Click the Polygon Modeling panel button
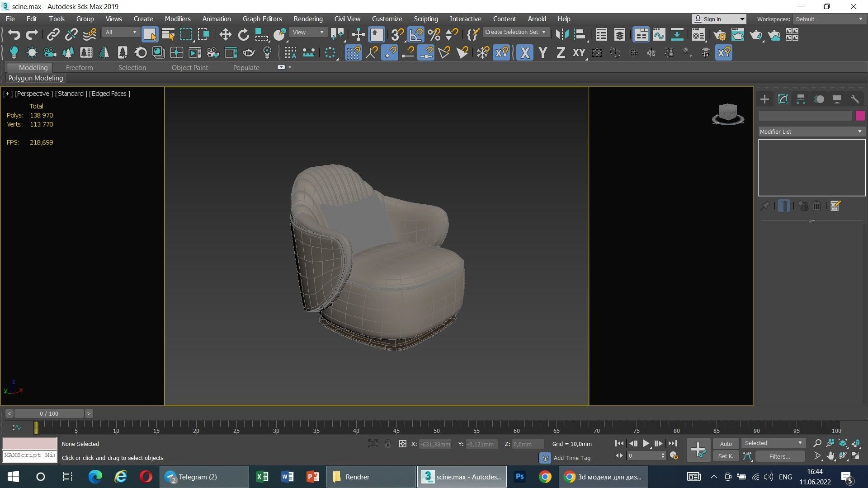Screen dimensions: 868x488 pyautogui.click(x=36, y=78)
